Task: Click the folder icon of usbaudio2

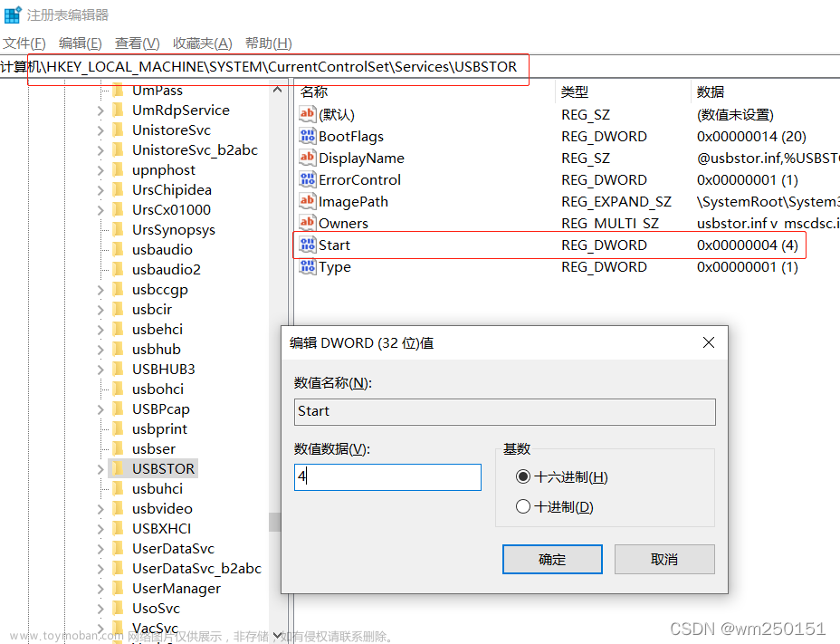Action: click(119, 269)
